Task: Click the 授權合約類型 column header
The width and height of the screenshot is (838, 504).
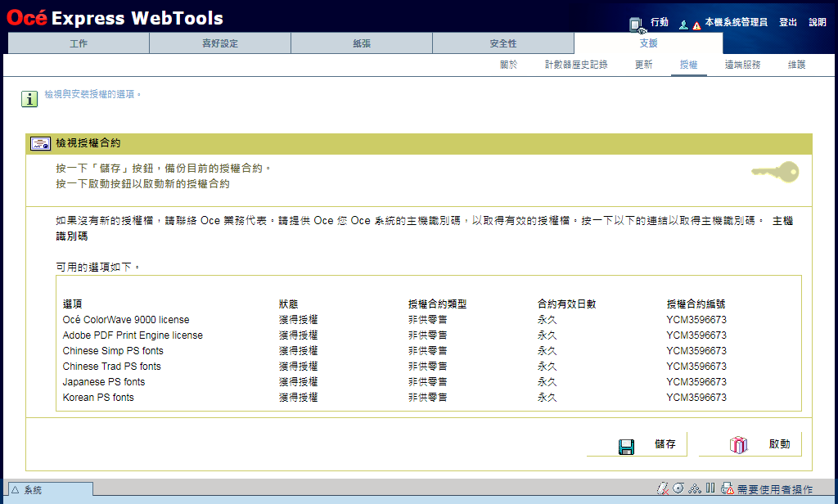Action: pos(437,304)
